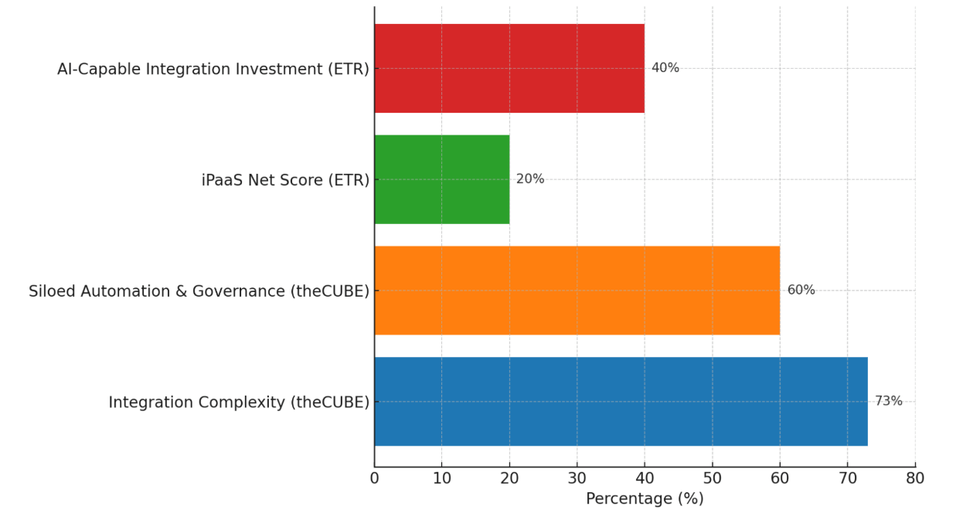Select the 30 tick label on x-axis
Viewport: 980px width, 527px height.
577,478
